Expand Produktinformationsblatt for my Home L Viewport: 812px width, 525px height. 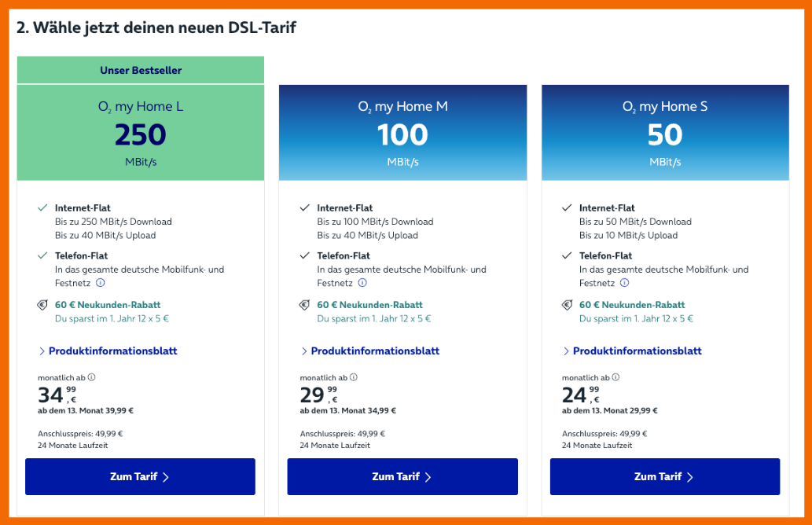click(x=107, y=351)
